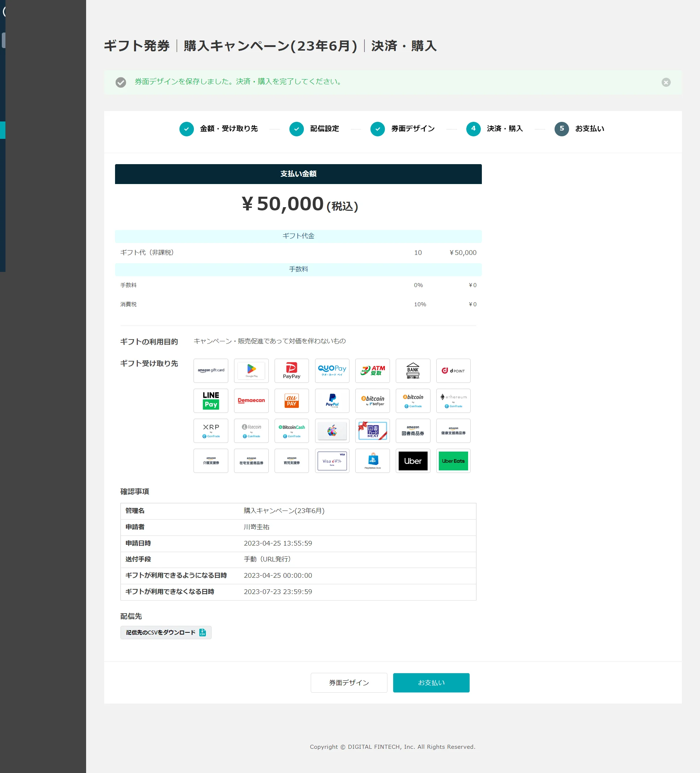Click the teal お支払い button
Image resolution: width=700 pixels, height=773 pixels.
pos(431,683)
